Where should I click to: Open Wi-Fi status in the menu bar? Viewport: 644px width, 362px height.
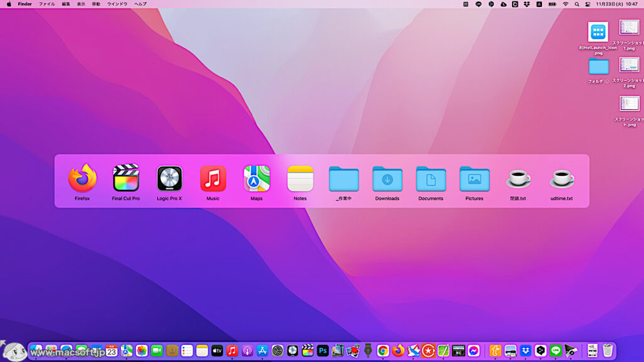[x=565, y=4]
